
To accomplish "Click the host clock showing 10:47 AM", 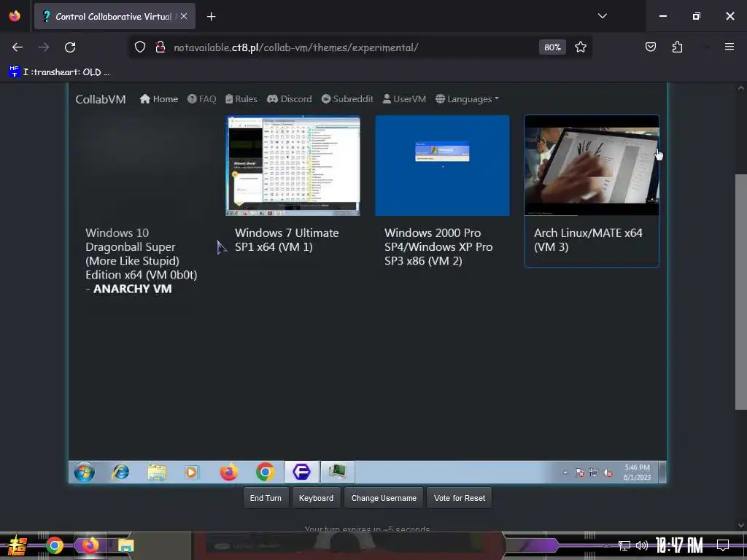I will pyautogui.click(x=679, y=545).
